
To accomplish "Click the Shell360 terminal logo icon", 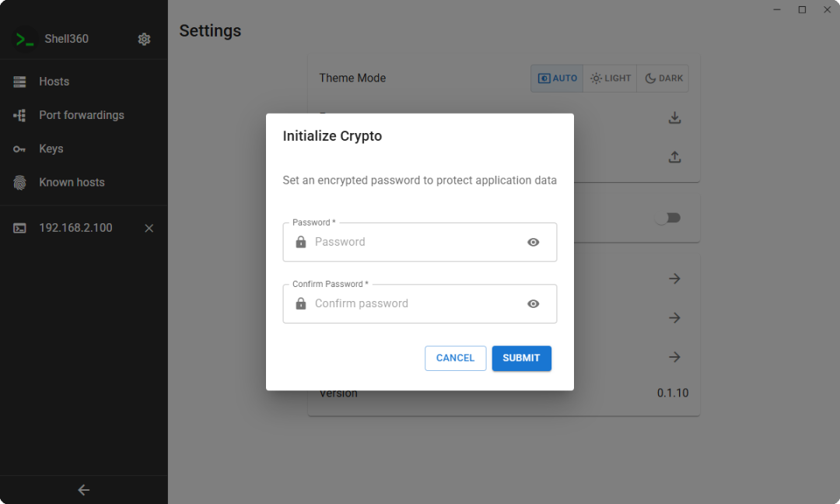I will [25, 39].
